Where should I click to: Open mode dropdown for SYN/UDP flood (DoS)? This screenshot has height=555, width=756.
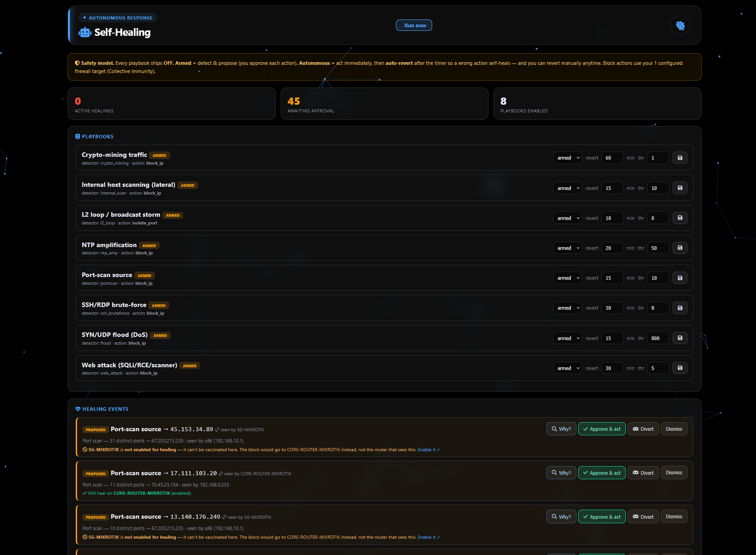[x=567, y=338]
